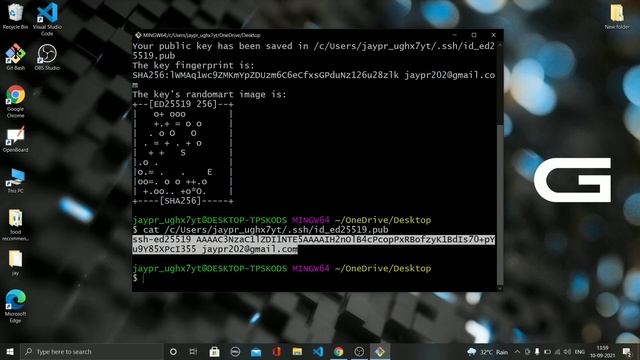Open the Microsoft Edge desktop shortcut
Image resolution: width=640 pixels, height=360 pixels.
16,306
